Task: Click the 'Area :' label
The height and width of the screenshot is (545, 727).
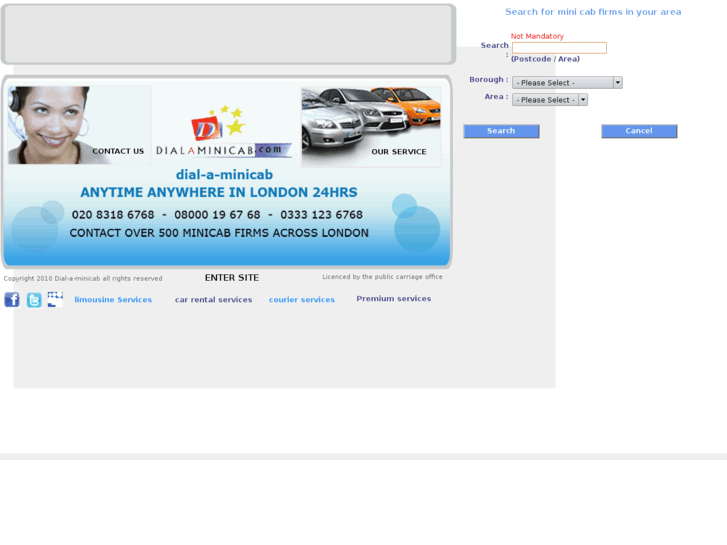Action: click(496, 97)
